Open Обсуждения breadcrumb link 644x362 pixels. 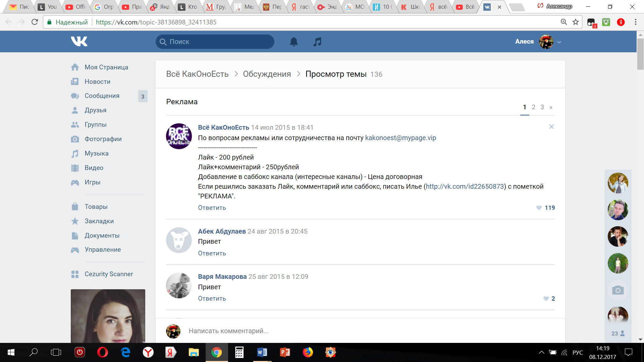coord(267,74)
